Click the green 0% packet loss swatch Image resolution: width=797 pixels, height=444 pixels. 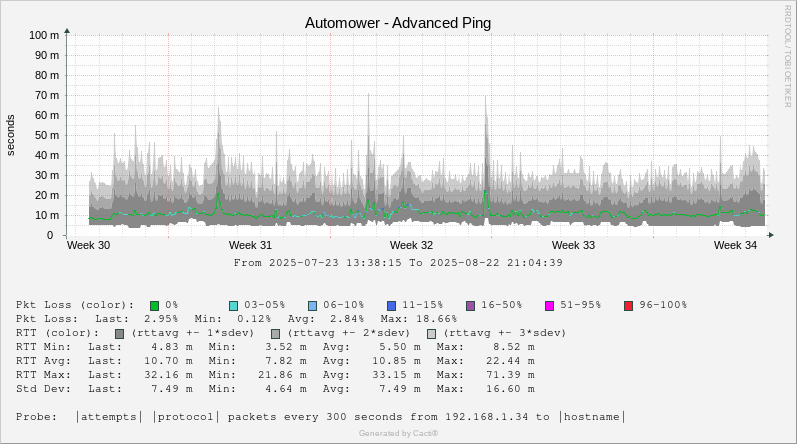coord(155,306)
